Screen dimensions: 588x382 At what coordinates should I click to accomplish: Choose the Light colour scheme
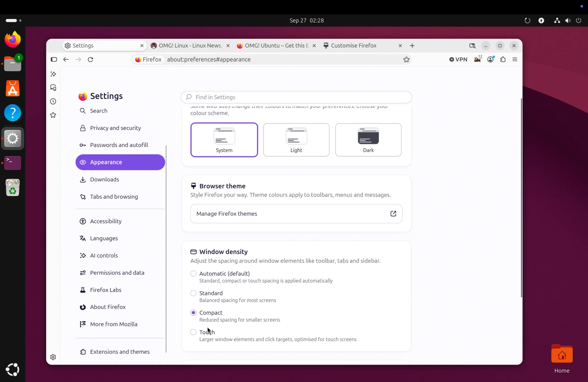tap(296, 140)
